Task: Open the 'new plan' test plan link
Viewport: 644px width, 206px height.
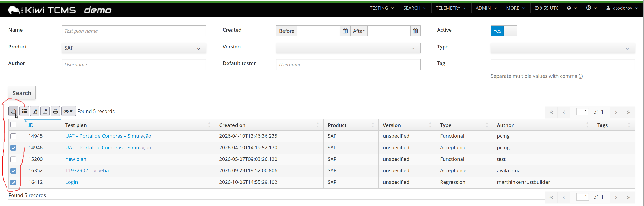Action: 76,159
